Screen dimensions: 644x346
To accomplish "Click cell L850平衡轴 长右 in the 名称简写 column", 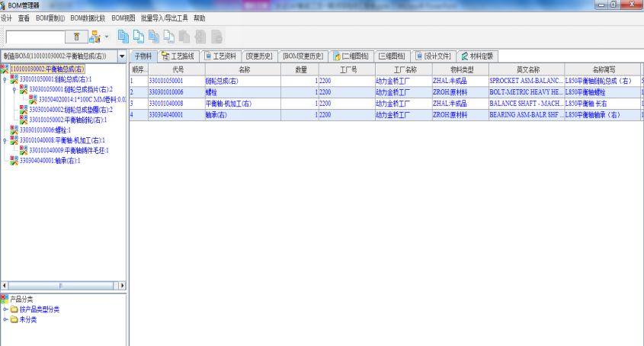I will click(603, 104).
